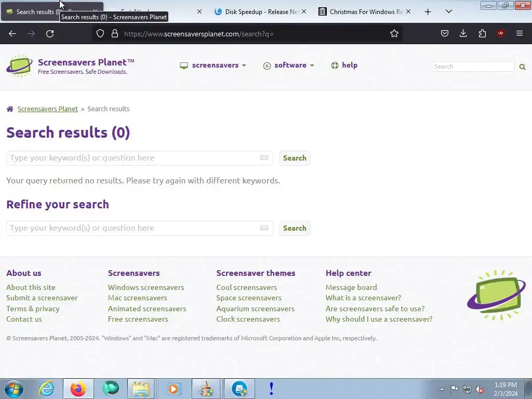Click the header Search input box
The width and height of the screenshot is (532, 399).
(473, 66)
